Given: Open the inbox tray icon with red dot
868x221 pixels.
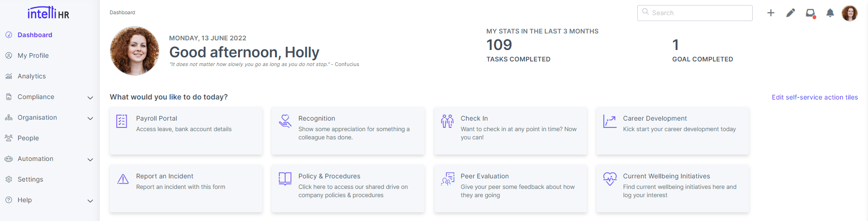Looking at the screenshot, I should coord(810,13).
